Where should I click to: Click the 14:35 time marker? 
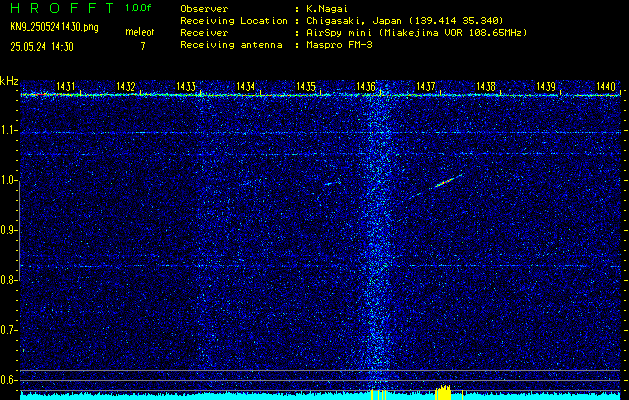pyautogui.click(x=306, y=86)
